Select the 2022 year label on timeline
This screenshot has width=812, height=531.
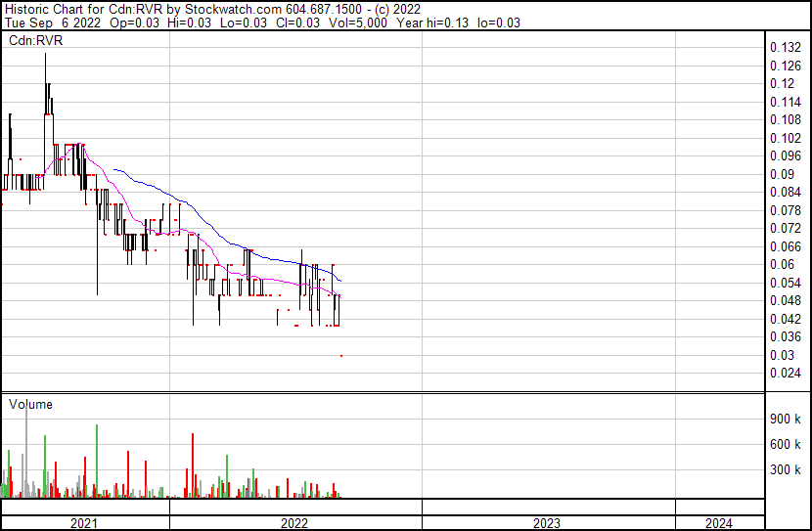(294, 523)
